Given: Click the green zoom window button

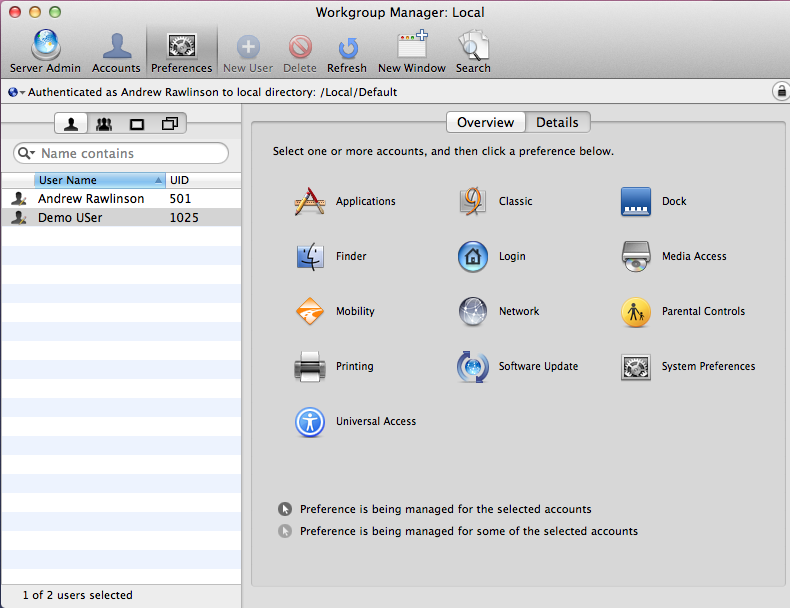Looking at the screenshot, I should pos(54,12).
